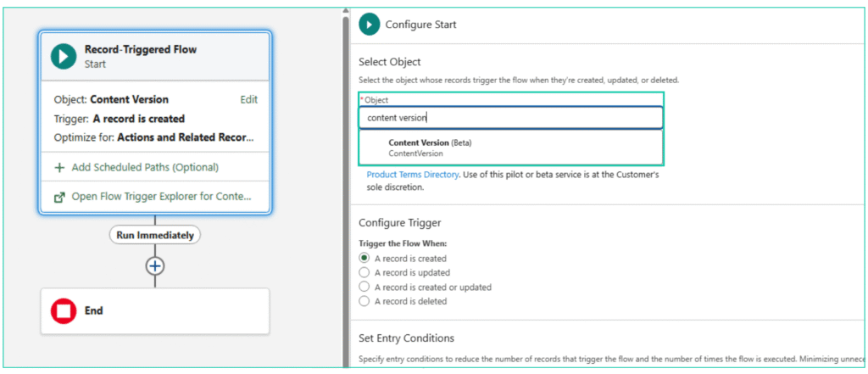Choose 'A record is created or updated'
868x374 pixels.
coord(364,287)
